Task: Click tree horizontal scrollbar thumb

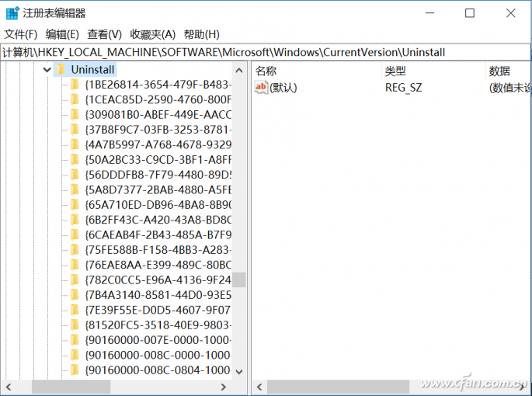Action: coord(71,387)
